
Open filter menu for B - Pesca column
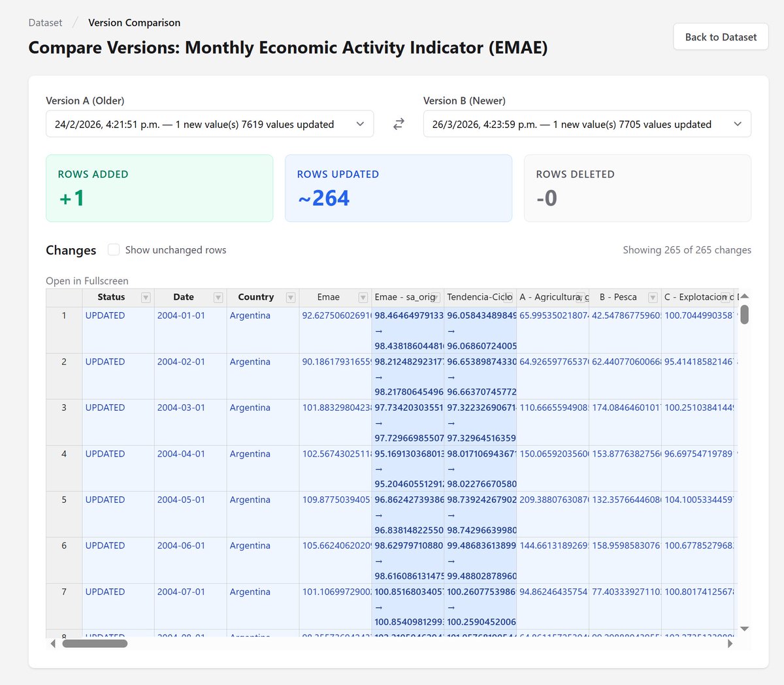point(653,298)
